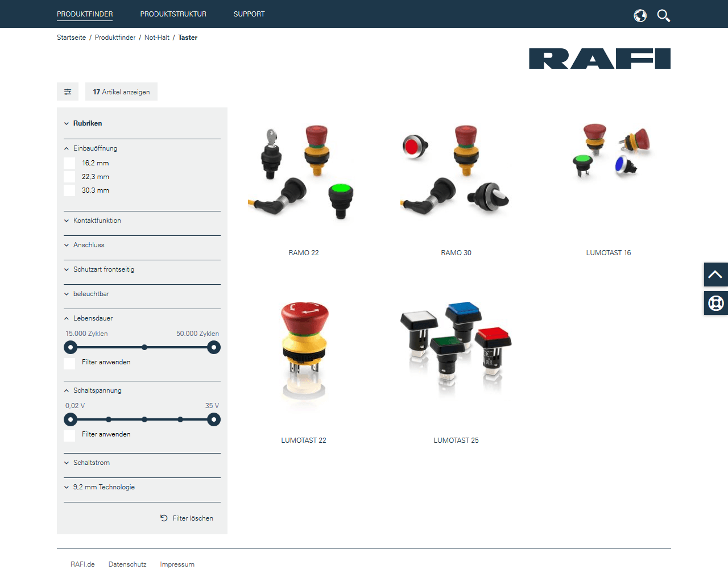Expand the 9,2 mm Technologie section
The width and height of the screenshot is (728, 582).
click(104, 487)
